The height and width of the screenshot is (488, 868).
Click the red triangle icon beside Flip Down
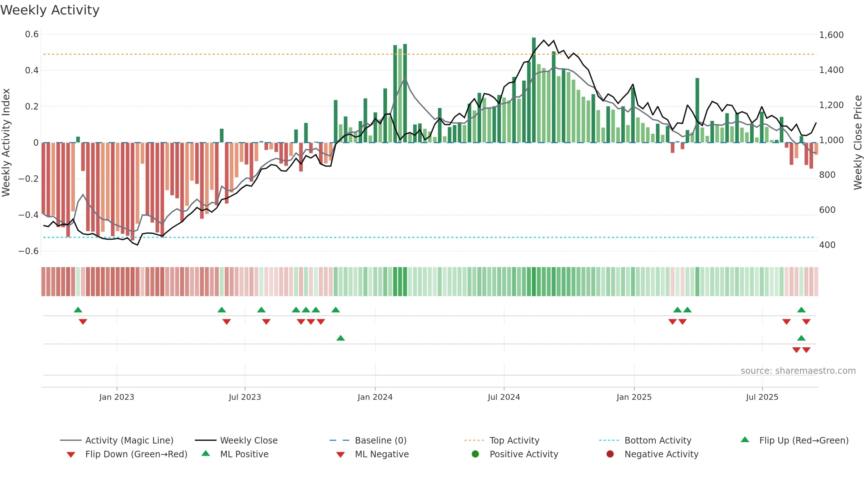tap(71, 455)
